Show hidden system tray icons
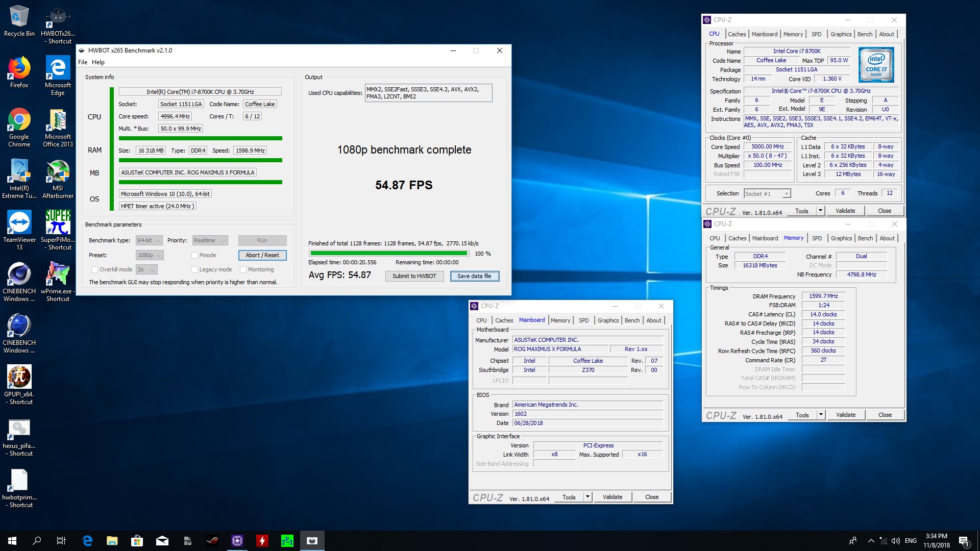The image size is (980, 551). point(871,541)
